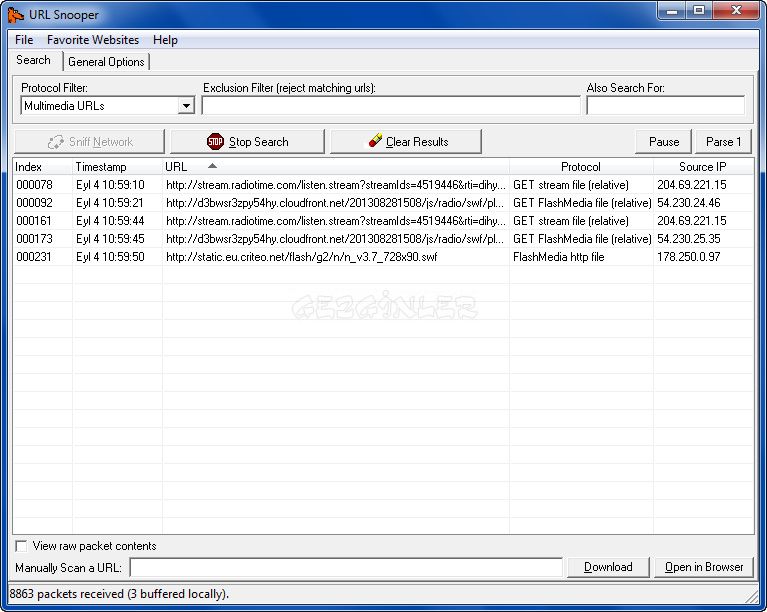The image size is (767, 612).
Task: Sort by the Index column header
Action: [x=43, y=167]
